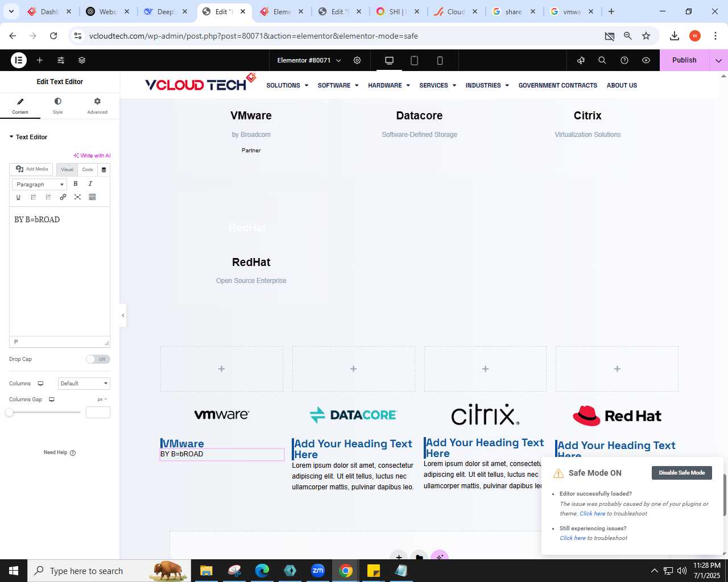Screen dimensions: 728x582
Task: Apply italic formatting in text editor
Action: 90,184
